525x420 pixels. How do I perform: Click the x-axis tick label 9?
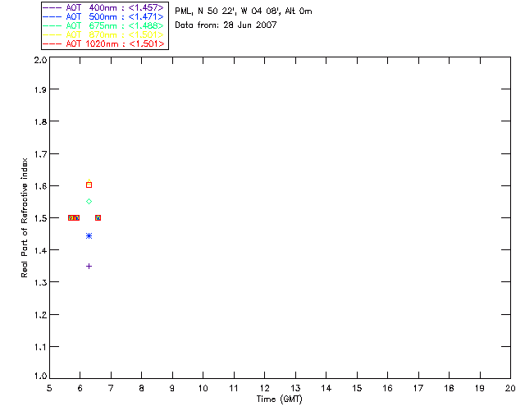point(172,388)
